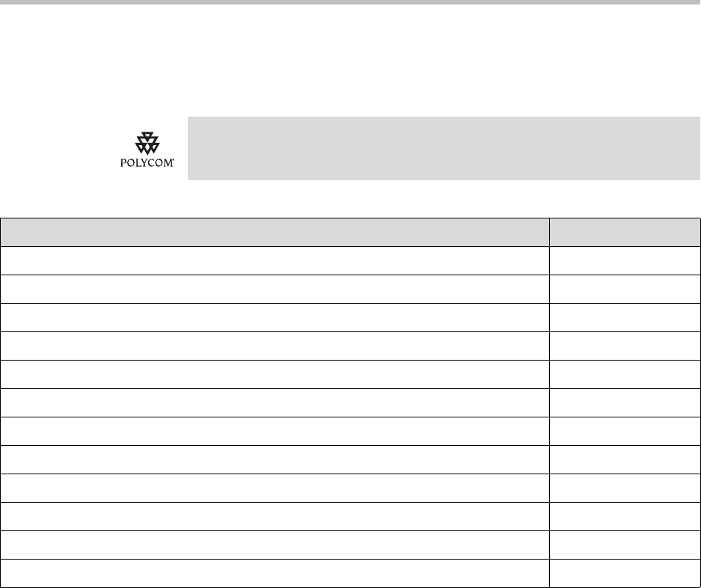
Task: Select the third body row's narrow right cell
Action: 625,317
